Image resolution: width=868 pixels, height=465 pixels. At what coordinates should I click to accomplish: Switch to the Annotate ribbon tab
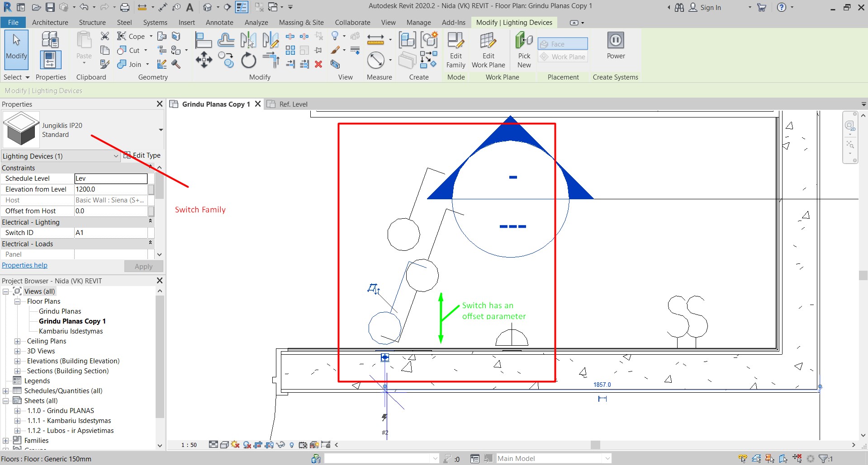click(219, 22)
